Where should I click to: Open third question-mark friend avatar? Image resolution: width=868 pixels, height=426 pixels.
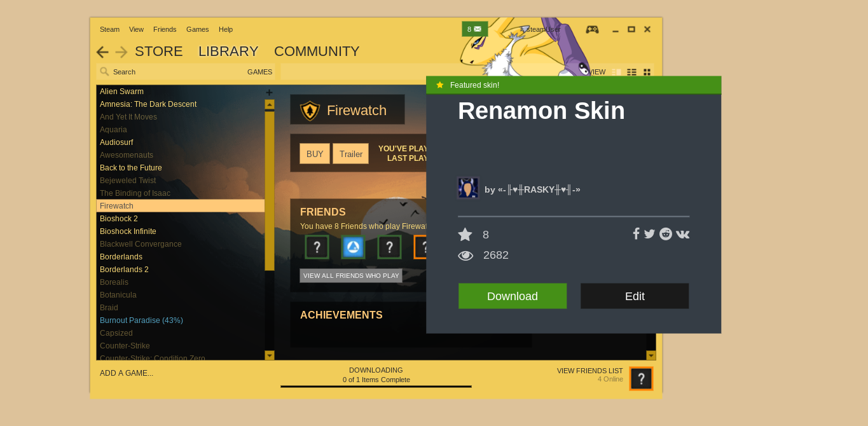click(x=389, y=247)
